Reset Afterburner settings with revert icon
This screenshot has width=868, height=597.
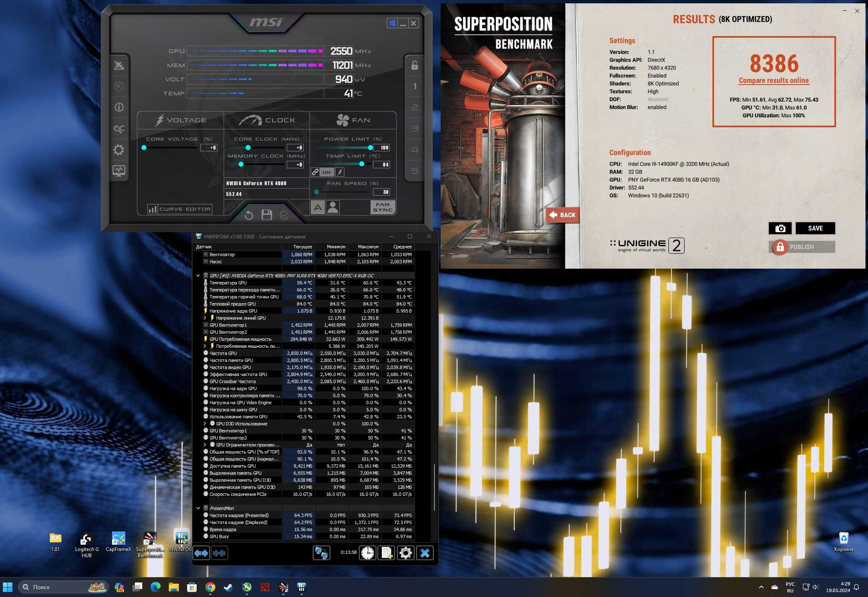click(x=249, y=215)
